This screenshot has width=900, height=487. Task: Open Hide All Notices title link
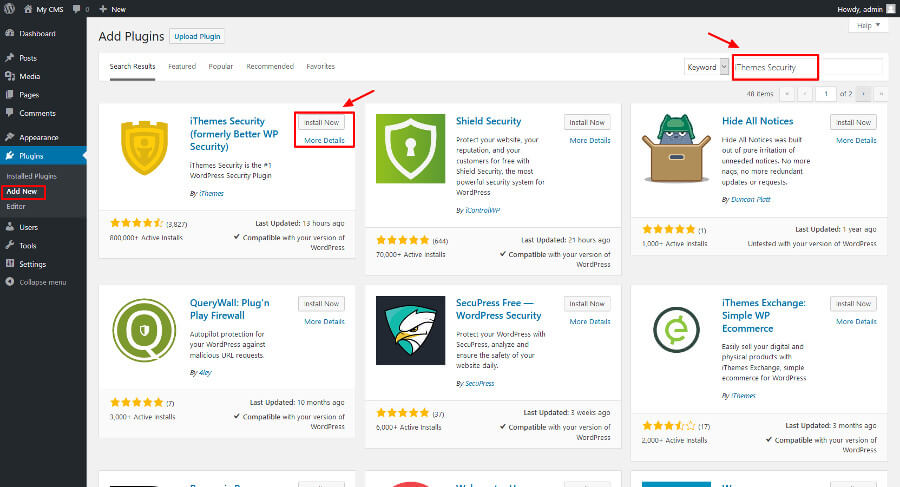(758, 121)
